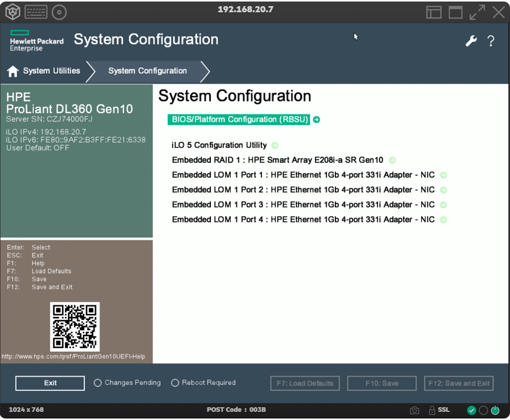
Task: Expand arrow beside Embedded RAID 1 entry
Action: (x=392, y=161)
